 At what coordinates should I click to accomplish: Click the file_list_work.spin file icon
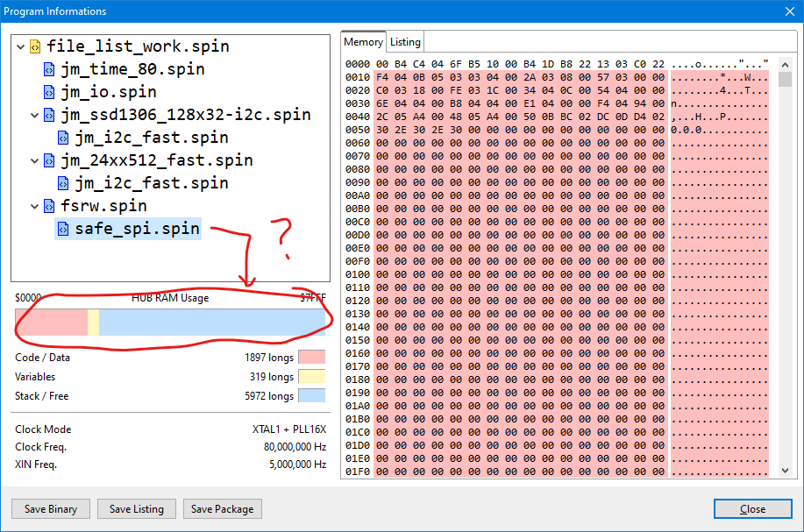pyautogui.click(x=35, y=46)
